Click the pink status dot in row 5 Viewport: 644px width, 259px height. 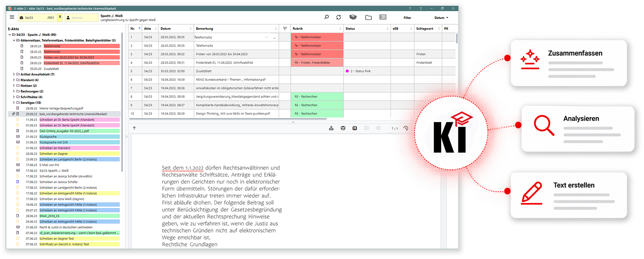click(x=348, y=71)
